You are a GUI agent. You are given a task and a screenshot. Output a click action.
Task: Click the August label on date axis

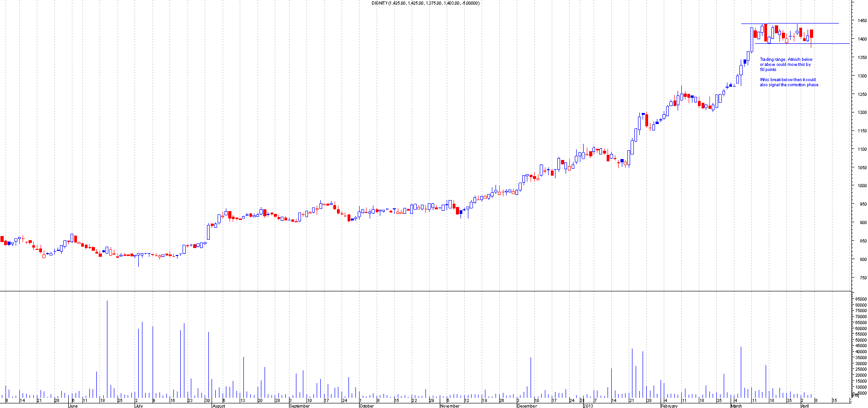218,406
